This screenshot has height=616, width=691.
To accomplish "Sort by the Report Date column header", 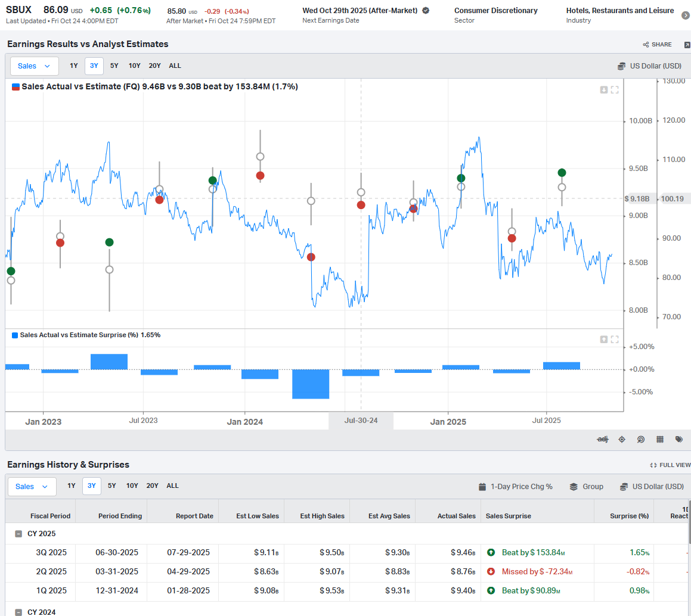I will tap(194, 516).
